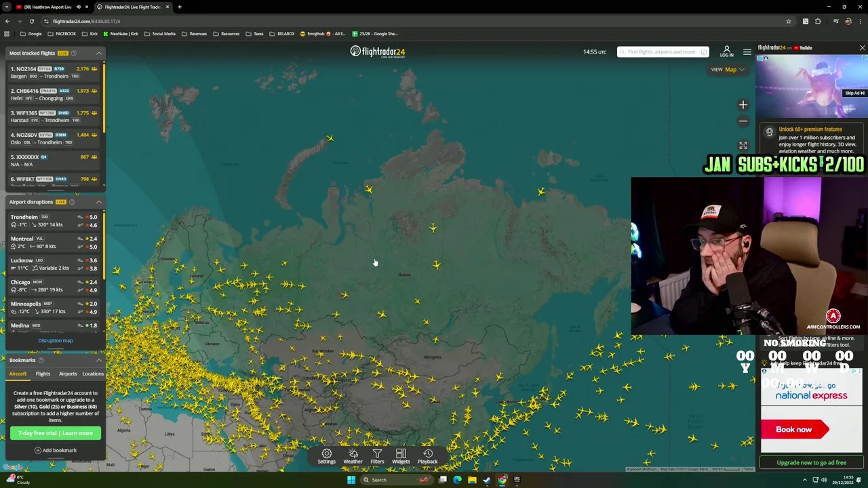Click the Log In user icon
868x488 pixels.
[x=726, y=52]
